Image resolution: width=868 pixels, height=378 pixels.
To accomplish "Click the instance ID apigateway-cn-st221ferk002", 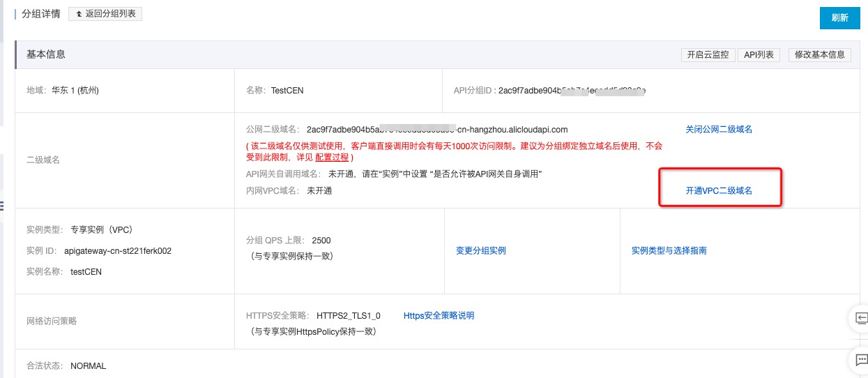I will click(118, 251).
